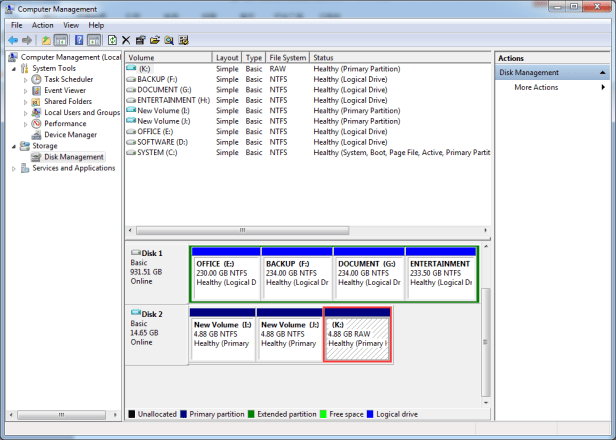Open Event Viewer in the left tree
Screen dimensions: 616x440
coord(65,90)
